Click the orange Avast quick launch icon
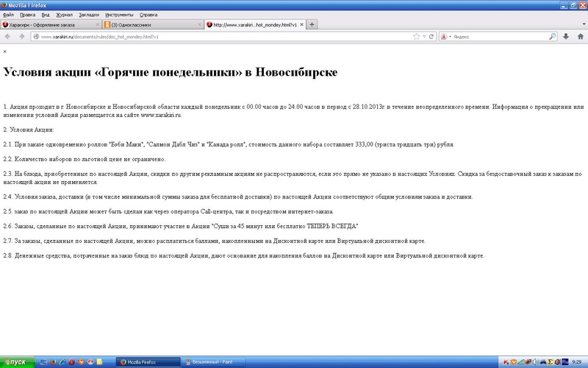 coord(81,362)
